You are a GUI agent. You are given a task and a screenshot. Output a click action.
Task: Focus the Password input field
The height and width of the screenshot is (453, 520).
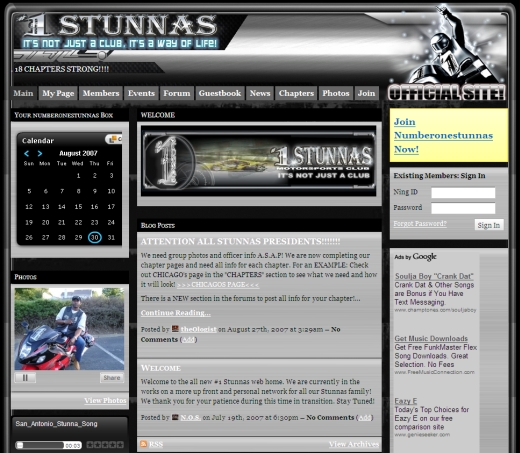pyautogui.click(x=463, y=208)
